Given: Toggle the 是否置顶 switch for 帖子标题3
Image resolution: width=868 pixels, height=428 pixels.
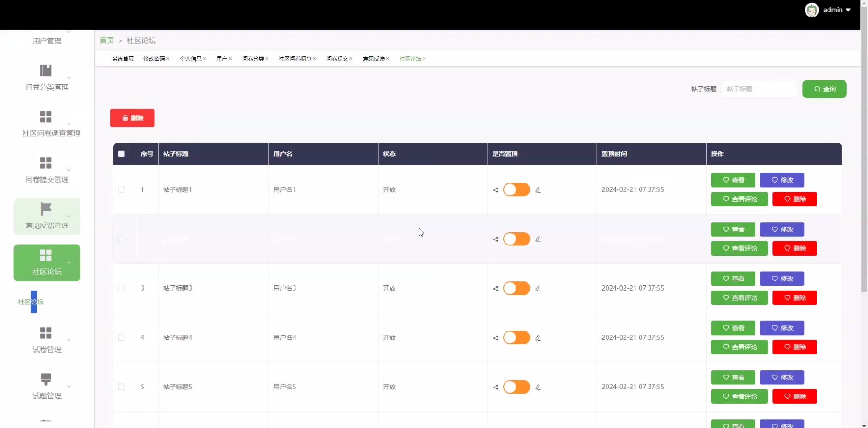Looking at the screenshot, I should (516, 288).
